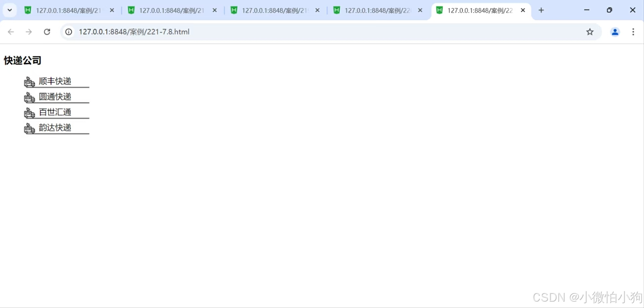
Task: Click the truck icon beside 顺丰快递
Action: pos(30,82)
